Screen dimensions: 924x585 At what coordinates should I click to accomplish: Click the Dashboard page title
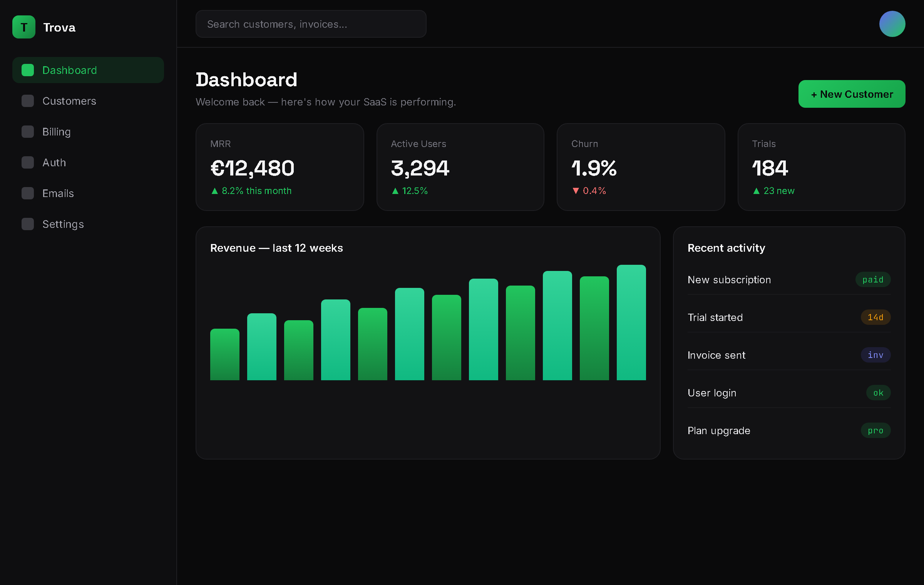pos(246,80)
